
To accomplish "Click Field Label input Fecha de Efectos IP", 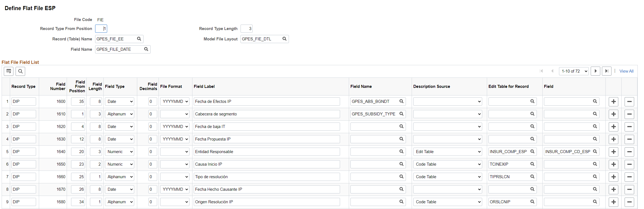I will pyautogui.click(x=267, y=101).
